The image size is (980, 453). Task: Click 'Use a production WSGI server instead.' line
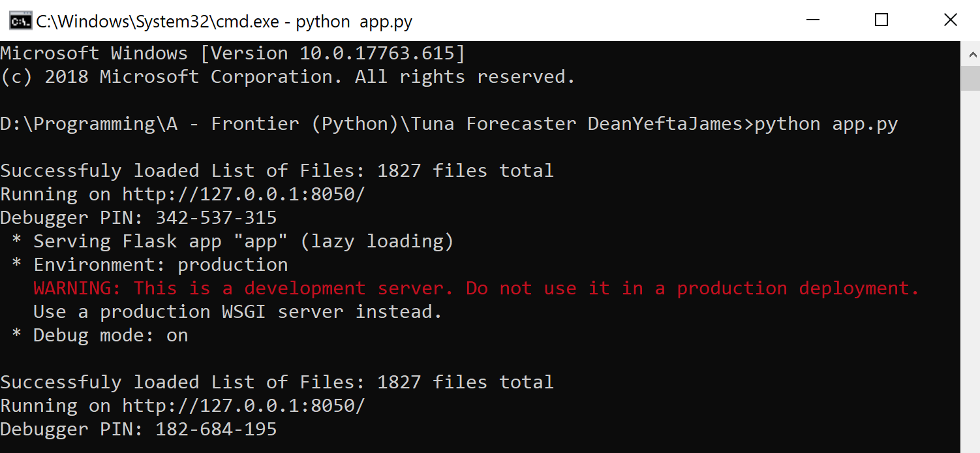[x=238, y=312]
